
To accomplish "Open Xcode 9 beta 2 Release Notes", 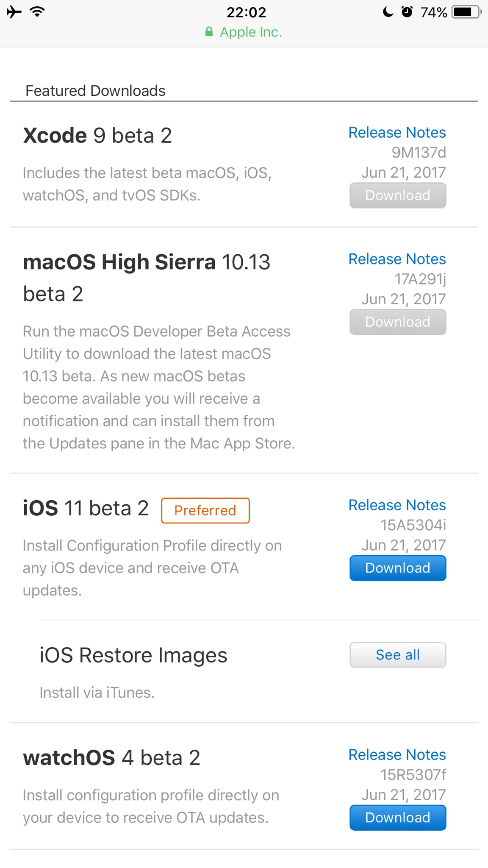I will pos(397,133).
